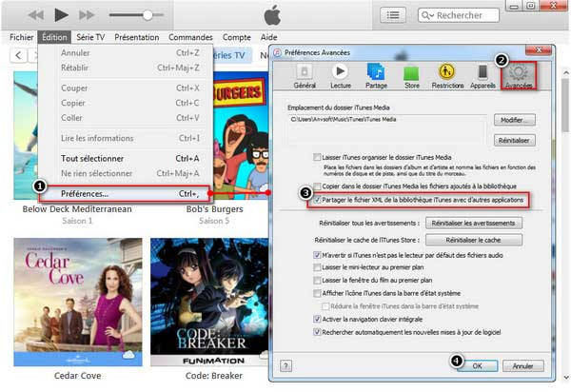Open the Compte menu

pyautogui.click(x=236, y=37)
